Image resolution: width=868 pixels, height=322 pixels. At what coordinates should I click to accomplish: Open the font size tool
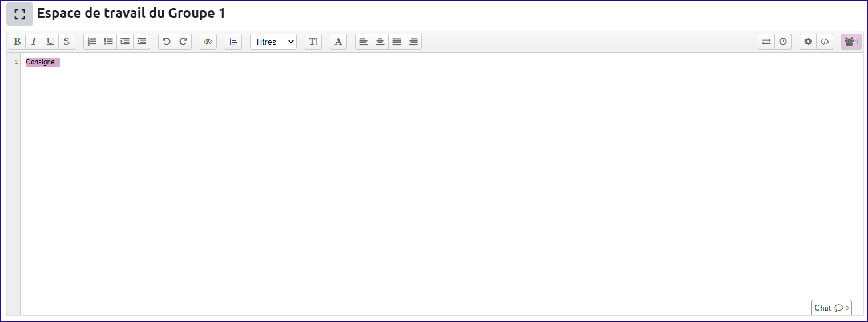click(x=313, y=42)
